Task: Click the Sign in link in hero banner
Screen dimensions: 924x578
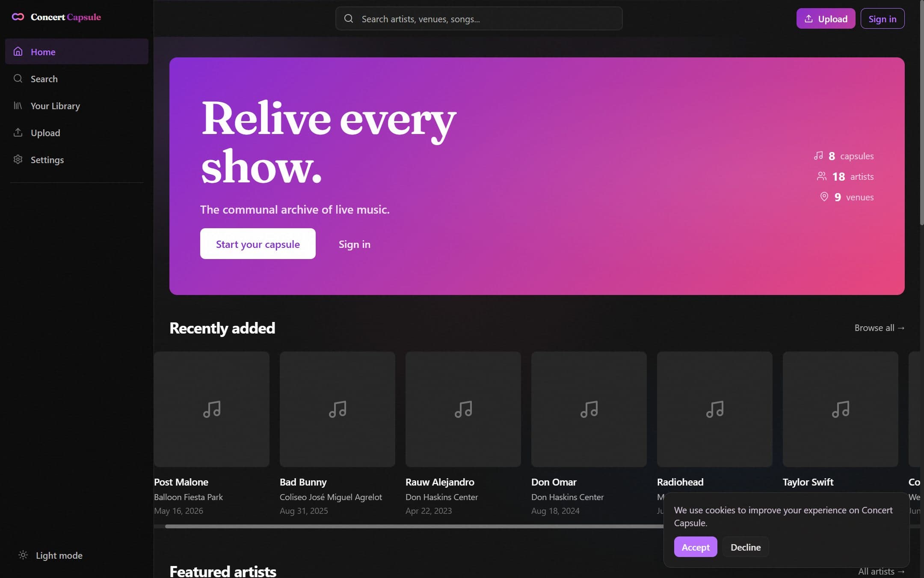Action: [354, 244]
